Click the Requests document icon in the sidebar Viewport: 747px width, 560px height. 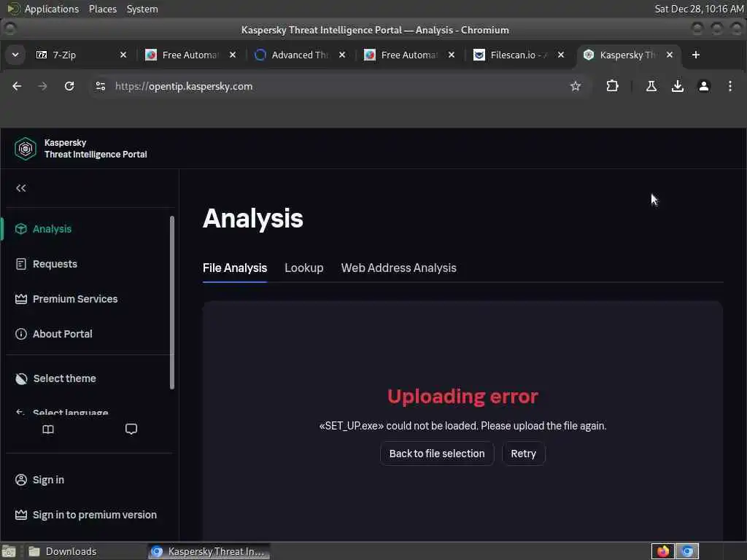(21, 264)
